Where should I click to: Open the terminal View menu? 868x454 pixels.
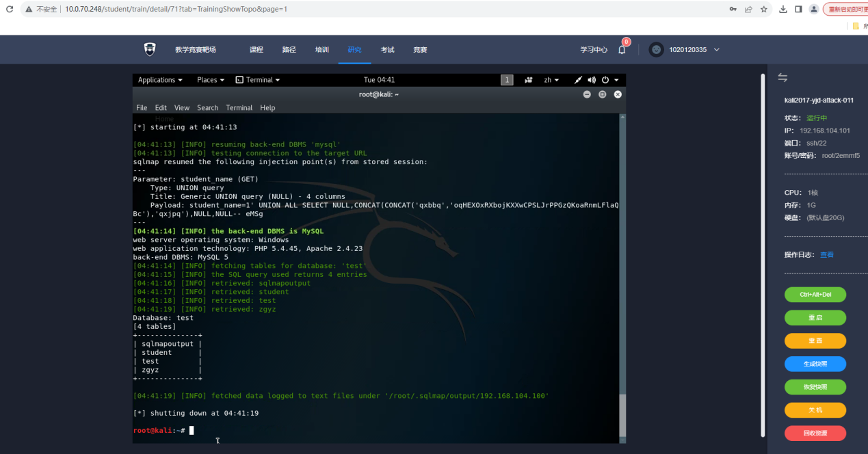(x=182, y=107)
